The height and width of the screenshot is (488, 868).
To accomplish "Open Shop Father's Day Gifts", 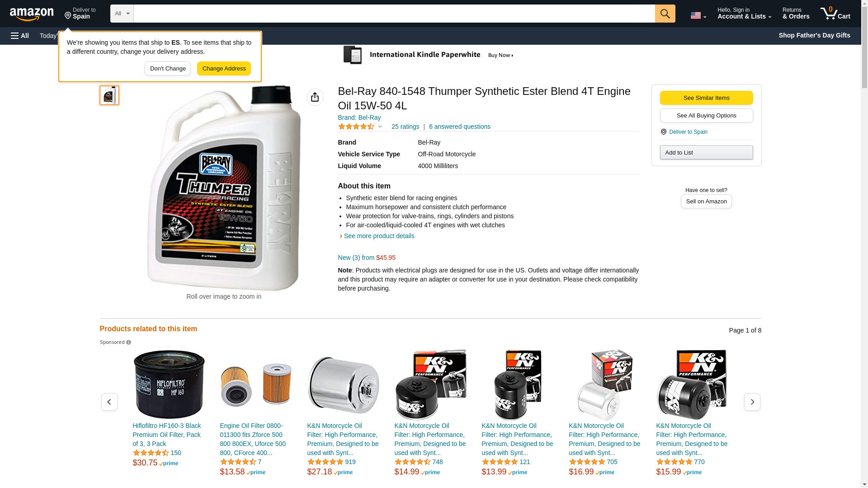I will tap(814, 35).
